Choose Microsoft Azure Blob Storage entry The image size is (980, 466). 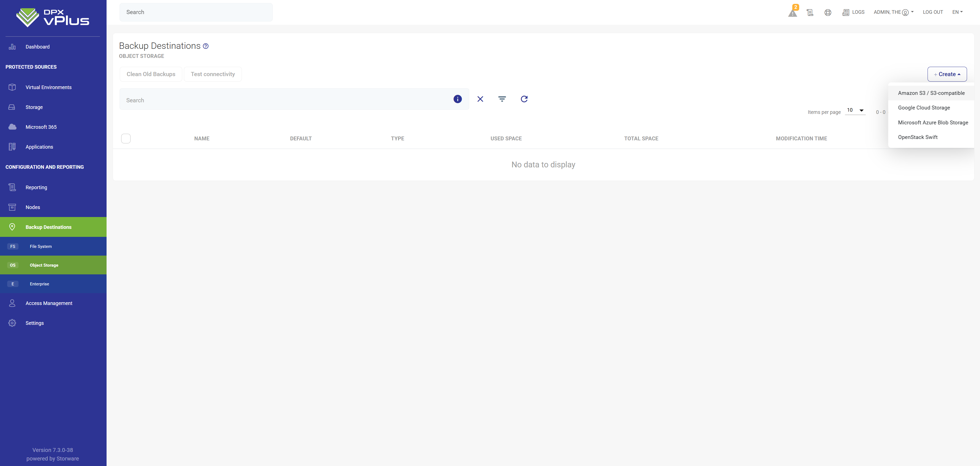tap(933, 122)
